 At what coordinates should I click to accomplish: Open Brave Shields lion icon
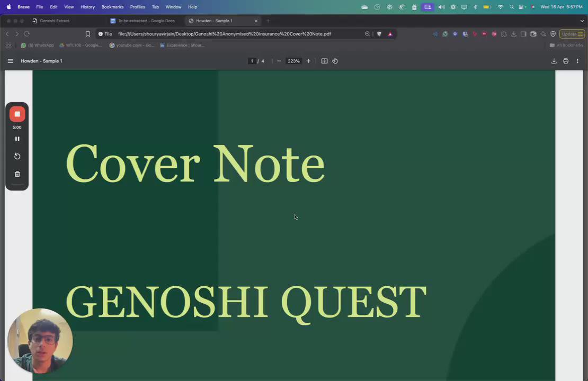click(x=379, y=34)
